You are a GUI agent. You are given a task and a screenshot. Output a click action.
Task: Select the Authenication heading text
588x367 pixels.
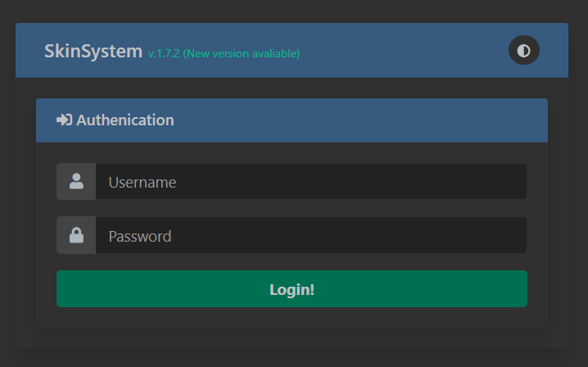[124, 120]
